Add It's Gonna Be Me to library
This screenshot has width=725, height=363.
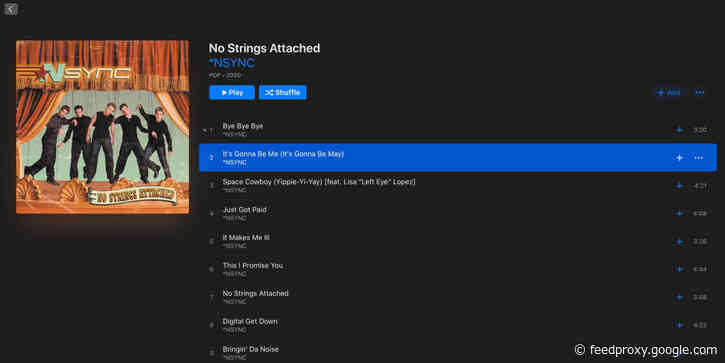(x=679, y=158)
